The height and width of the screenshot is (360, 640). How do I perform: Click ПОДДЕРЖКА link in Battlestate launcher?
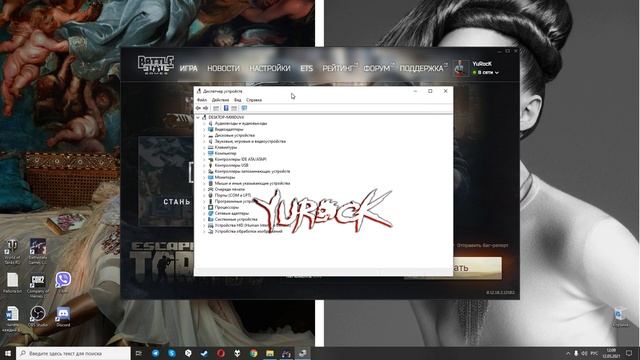(x=422, y=69)
